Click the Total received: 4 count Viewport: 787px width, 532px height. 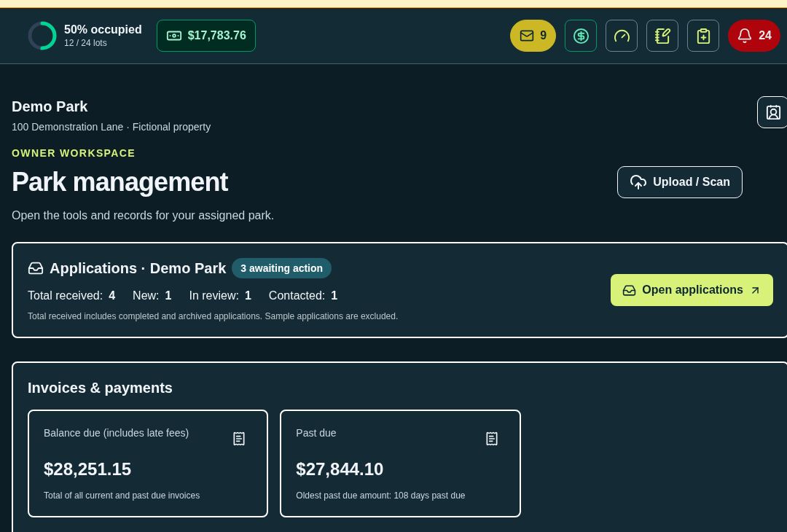click(x=71, y=296)
